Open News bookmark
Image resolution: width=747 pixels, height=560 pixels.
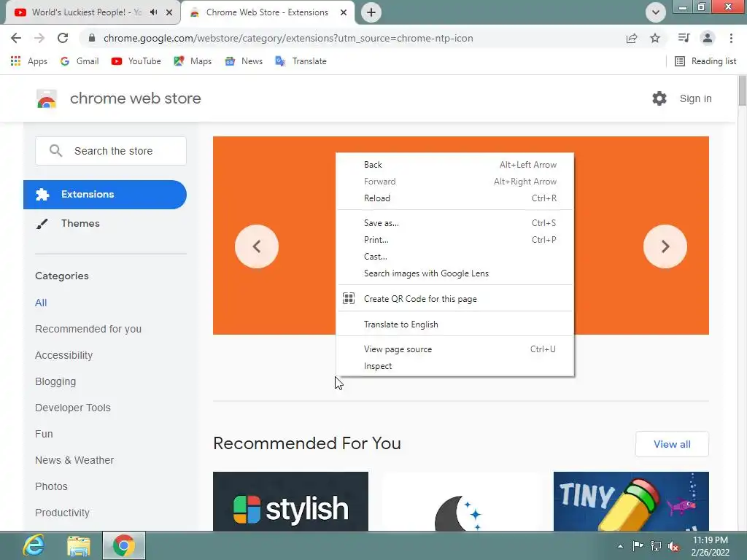click(x=244, y=61)
